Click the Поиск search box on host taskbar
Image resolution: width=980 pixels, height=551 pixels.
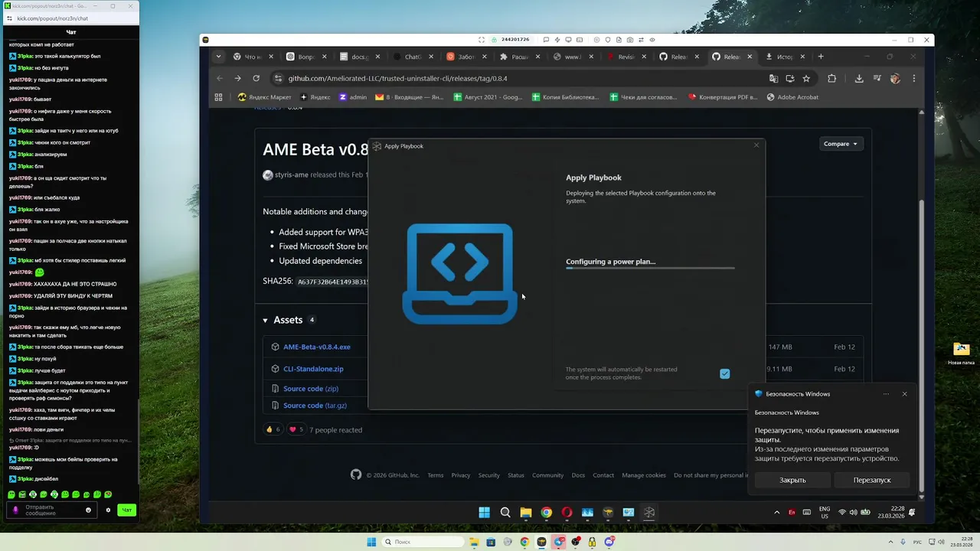point(422,542)
